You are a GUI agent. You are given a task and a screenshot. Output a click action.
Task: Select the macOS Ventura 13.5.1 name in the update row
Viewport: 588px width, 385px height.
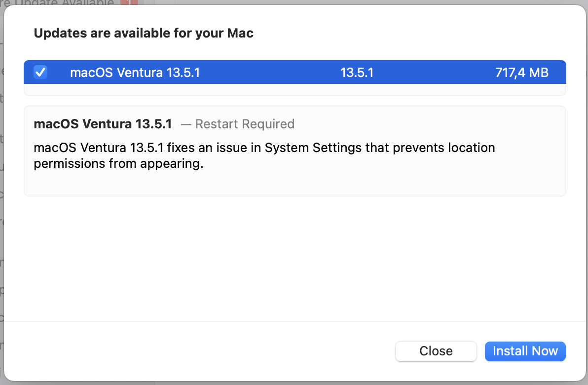coord(135,73)
